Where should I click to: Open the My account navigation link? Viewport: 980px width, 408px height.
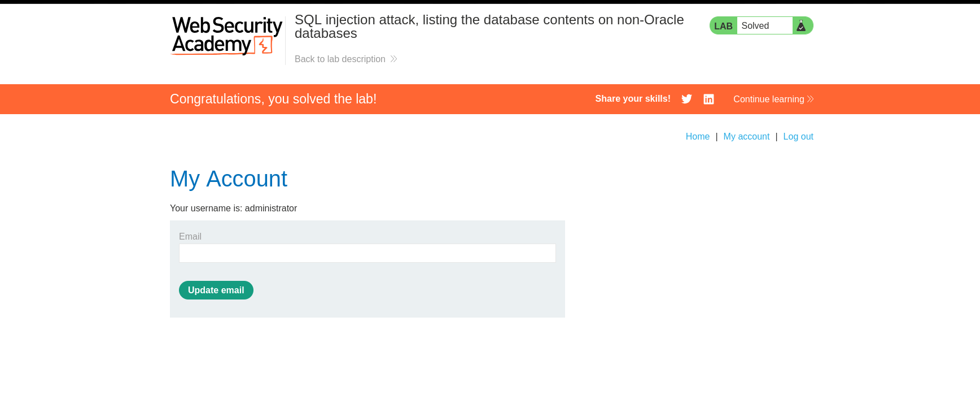[746, 136]
